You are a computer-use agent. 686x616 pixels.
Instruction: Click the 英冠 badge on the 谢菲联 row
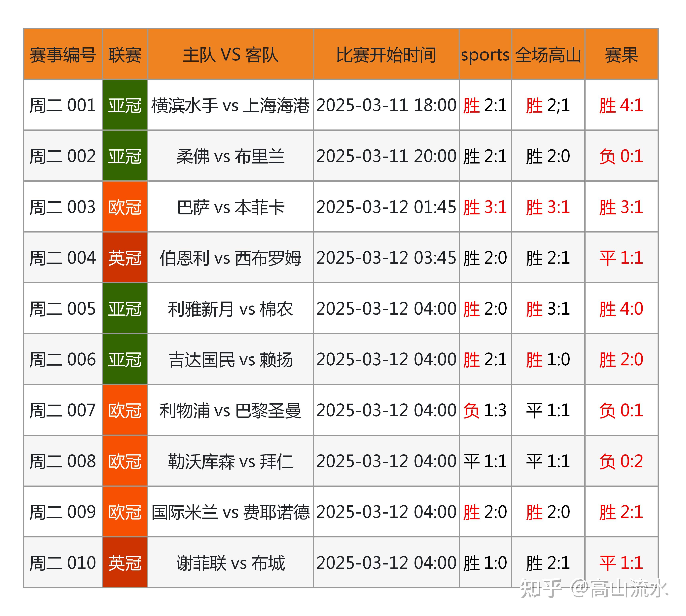click(125, 563)
